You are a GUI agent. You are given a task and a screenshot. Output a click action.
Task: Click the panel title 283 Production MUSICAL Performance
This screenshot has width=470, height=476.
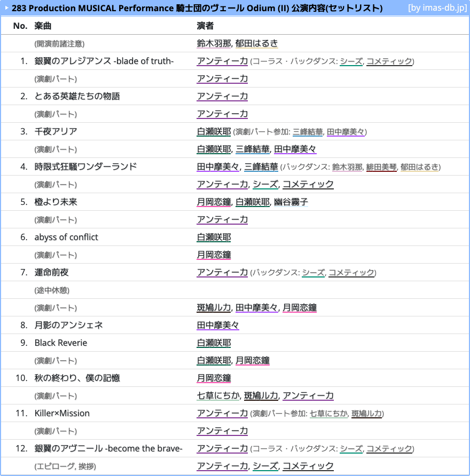(197, 8)
